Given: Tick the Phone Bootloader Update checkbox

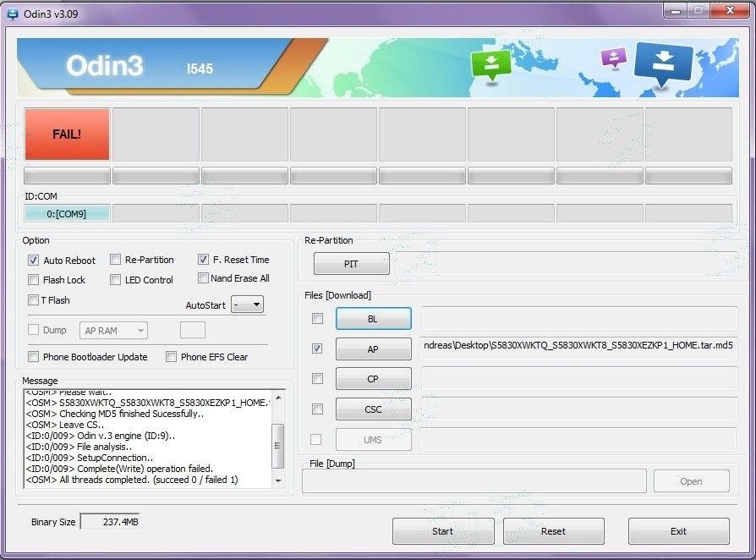Looking at the screenshot, I should tap(33, 357).
